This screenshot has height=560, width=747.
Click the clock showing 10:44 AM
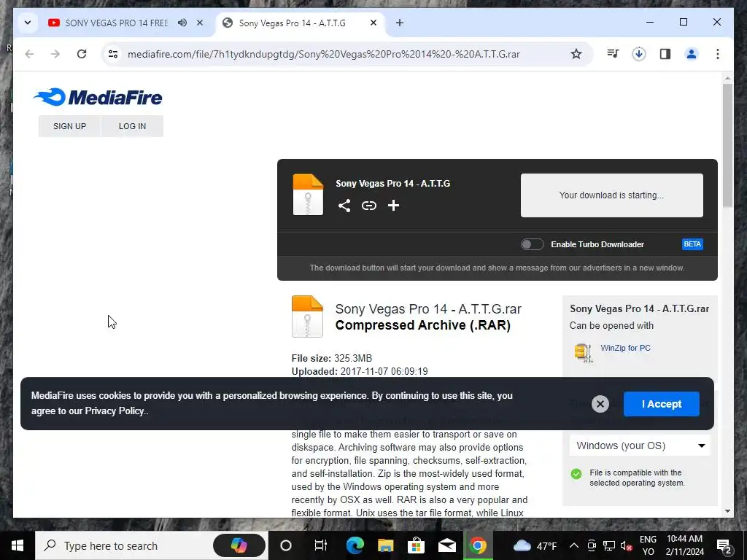point(684,545)
